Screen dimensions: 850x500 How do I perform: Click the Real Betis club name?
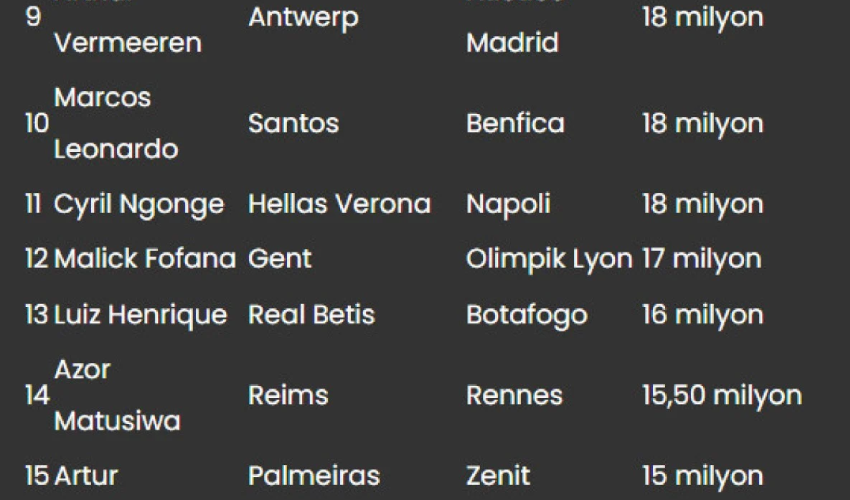coord(311,315)
